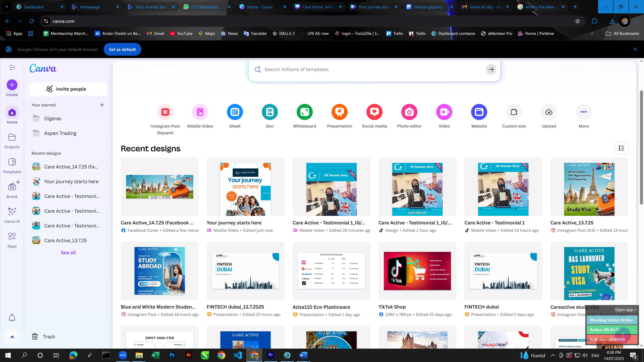Create a new Doc

coord(270,116)
